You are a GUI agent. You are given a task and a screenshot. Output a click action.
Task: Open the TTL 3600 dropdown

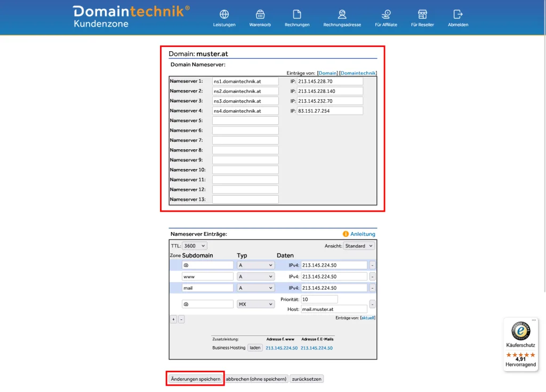194,245
